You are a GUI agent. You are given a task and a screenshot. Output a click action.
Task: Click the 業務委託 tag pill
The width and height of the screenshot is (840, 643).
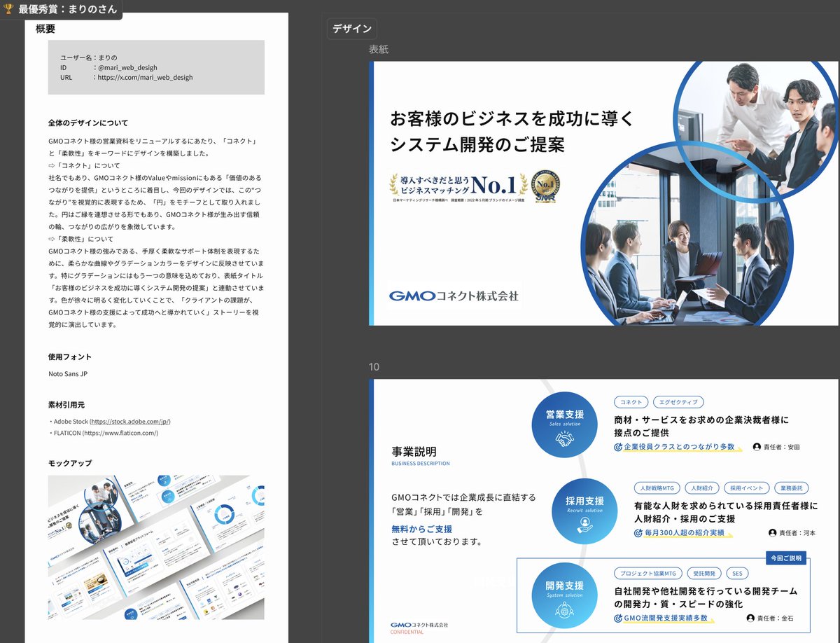pyautogui.click(x=792, y=488)
